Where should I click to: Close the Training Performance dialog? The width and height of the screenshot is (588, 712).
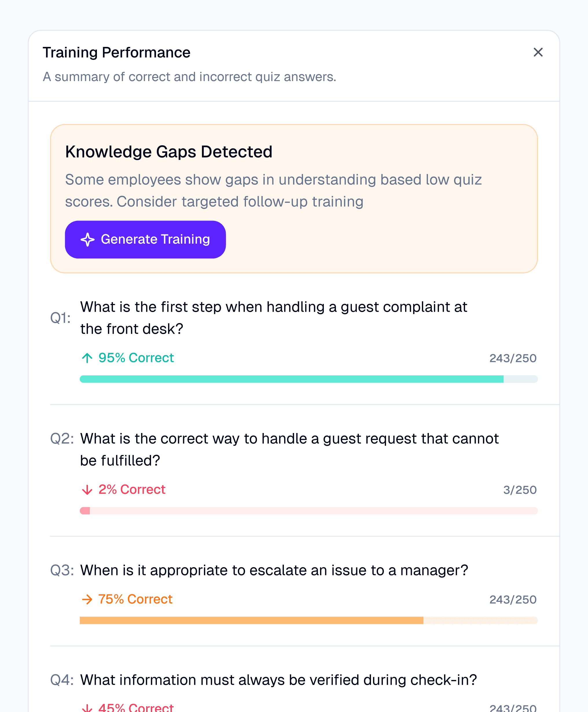538,52
